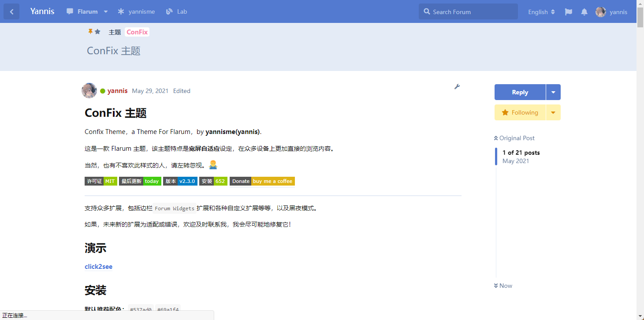
Task: Click ConFix 主题 discussion title
Action: [114, 51]
